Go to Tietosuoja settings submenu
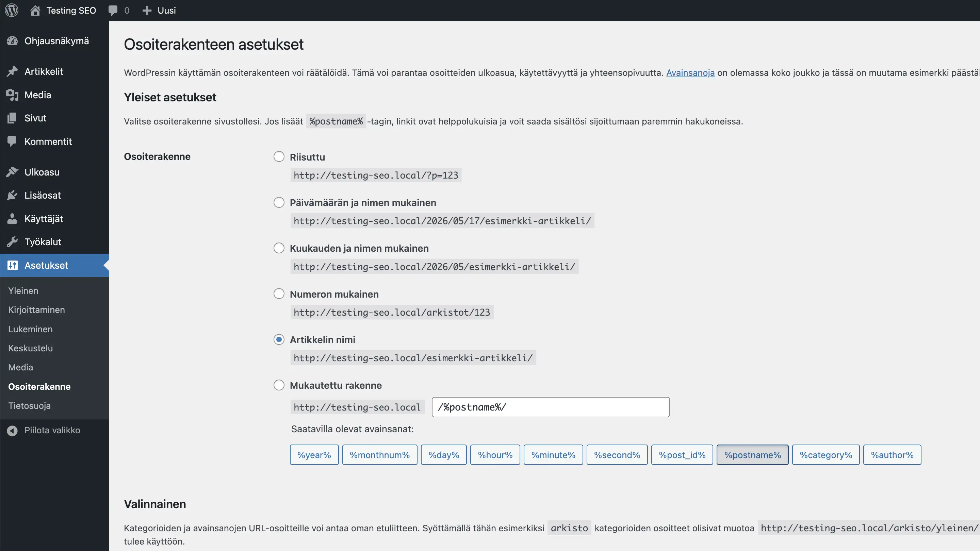 coord(29,406)
